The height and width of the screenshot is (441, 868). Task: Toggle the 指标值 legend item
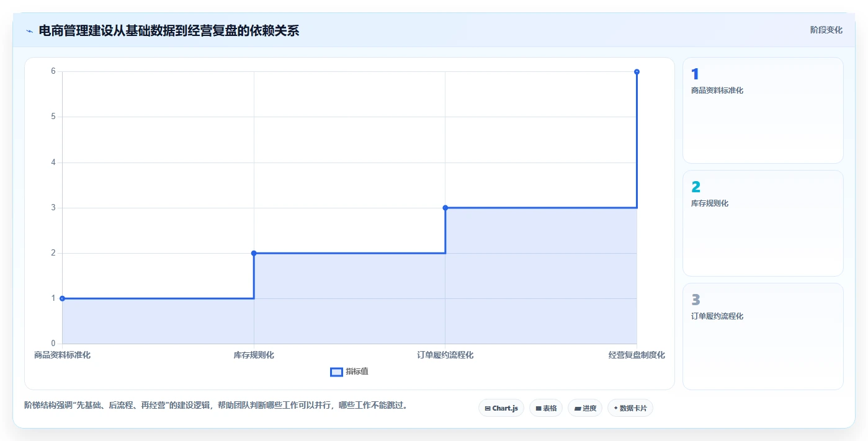(349, 372)
